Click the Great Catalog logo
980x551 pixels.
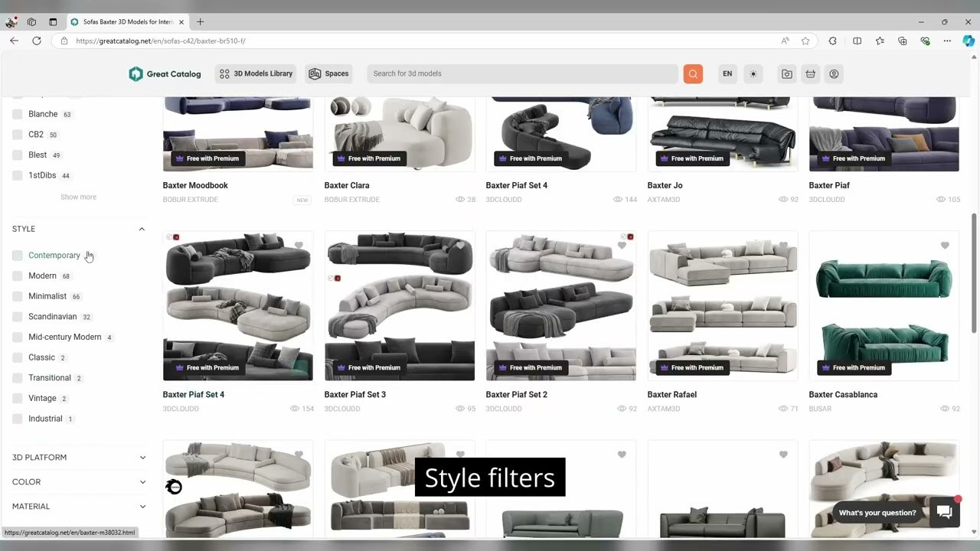point(165,73)
